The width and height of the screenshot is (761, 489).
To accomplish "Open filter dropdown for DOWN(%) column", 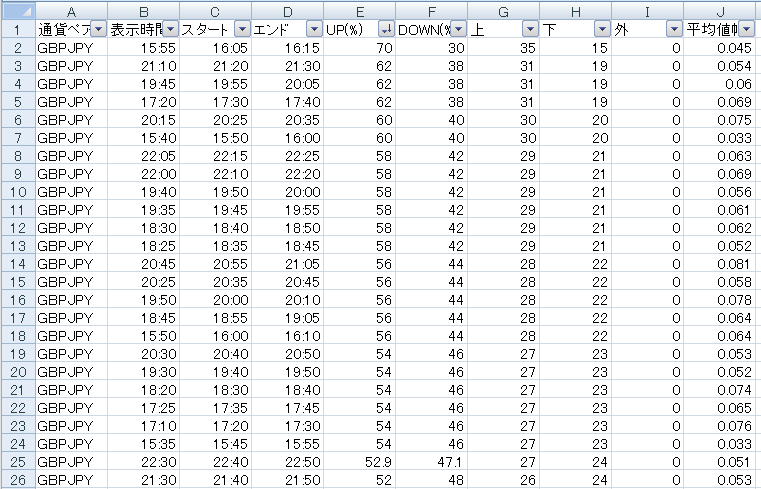I will tap(458, 30).
